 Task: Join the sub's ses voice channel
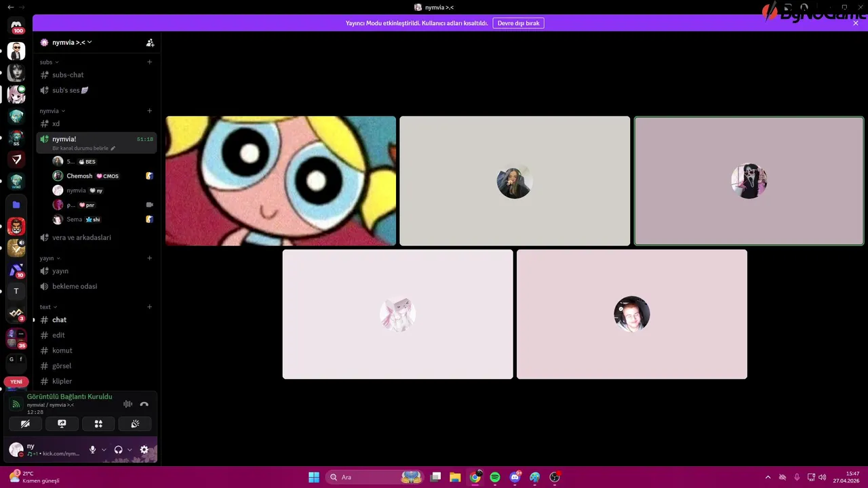tap(96, 90)
